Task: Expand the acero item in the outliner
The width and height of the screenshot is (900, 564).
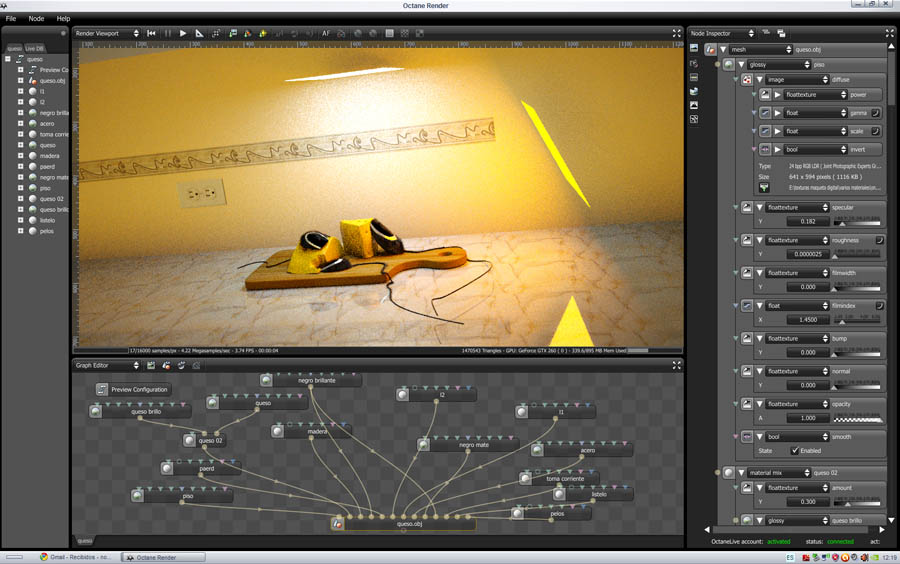Action: click(x=21, y=123)
